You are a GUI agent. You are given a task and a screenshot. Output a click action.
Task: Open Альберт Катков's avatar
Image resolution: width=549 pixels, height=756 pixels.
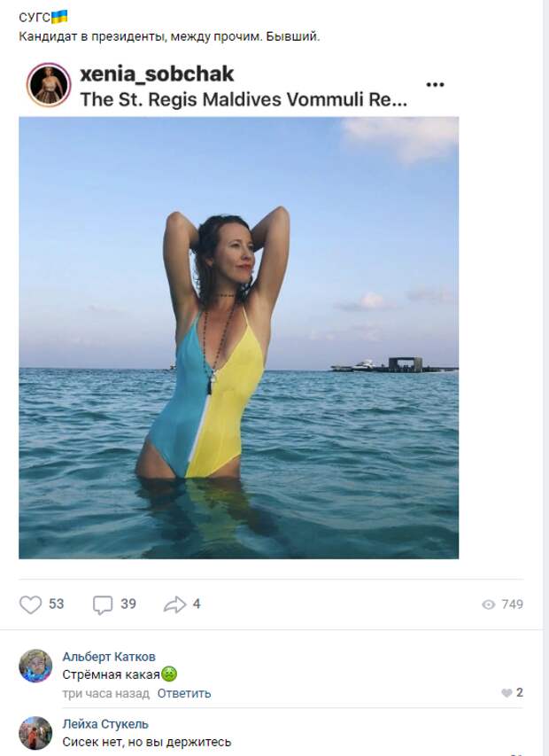(35, 666)
